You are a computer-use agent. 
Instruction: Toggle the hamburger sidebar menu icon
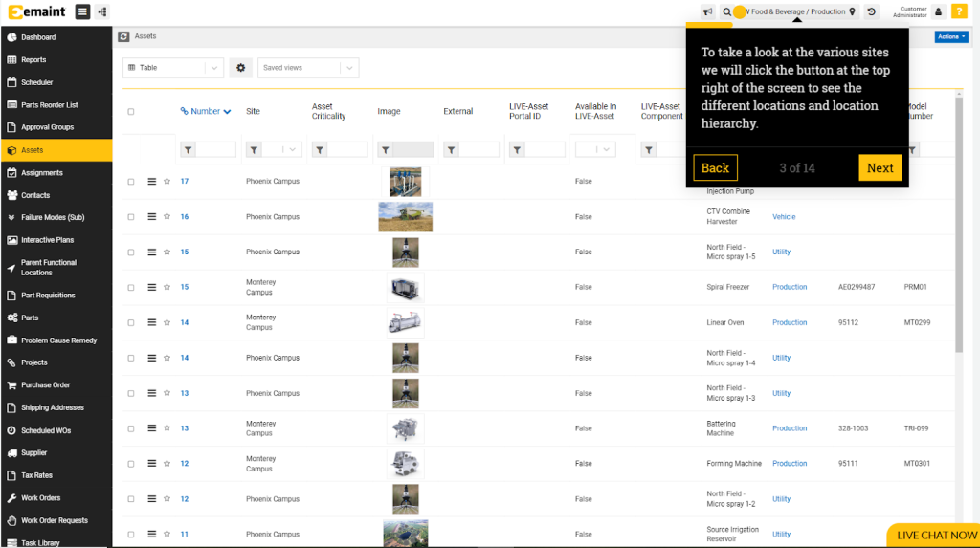click(82, 11)
